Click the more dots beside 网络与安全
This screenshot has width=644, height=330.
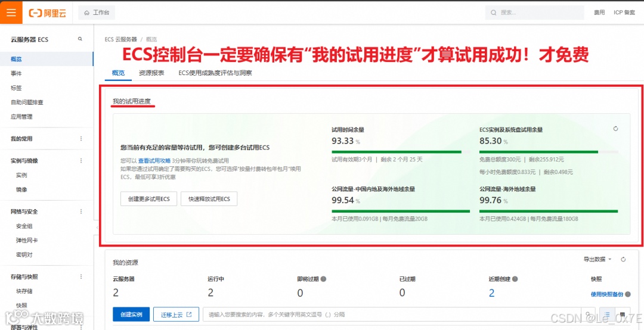tap(81, 211)
